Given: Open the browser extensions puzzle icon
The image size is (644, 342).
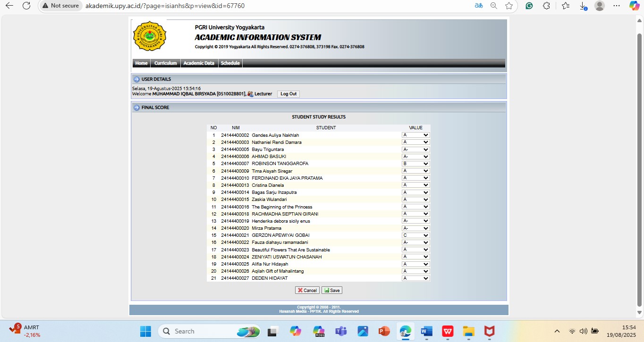Looking at the screenshot, I should [x=546, y=6].
